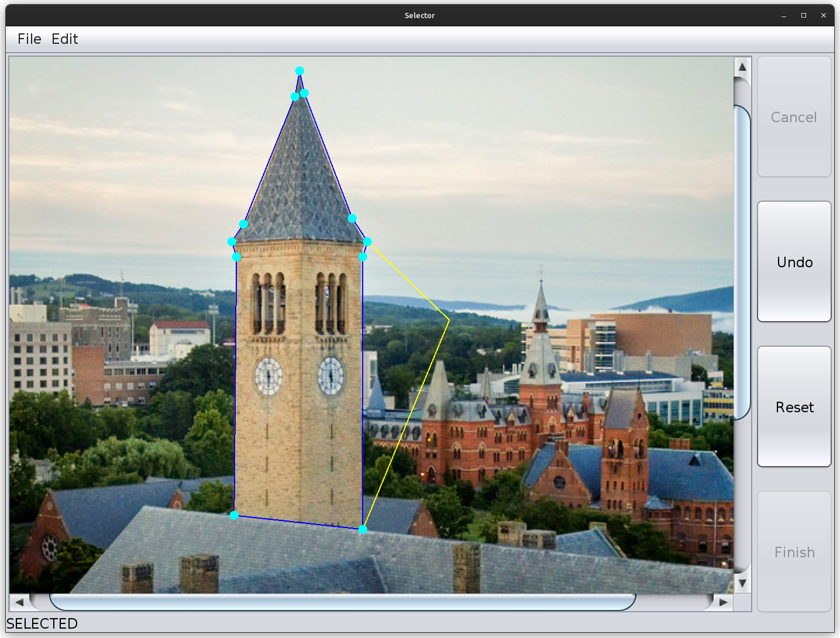The height and width of the screenshot is (638, 840).
Task: Click the cyan control point at spire tip
Action: pos(299,71)
